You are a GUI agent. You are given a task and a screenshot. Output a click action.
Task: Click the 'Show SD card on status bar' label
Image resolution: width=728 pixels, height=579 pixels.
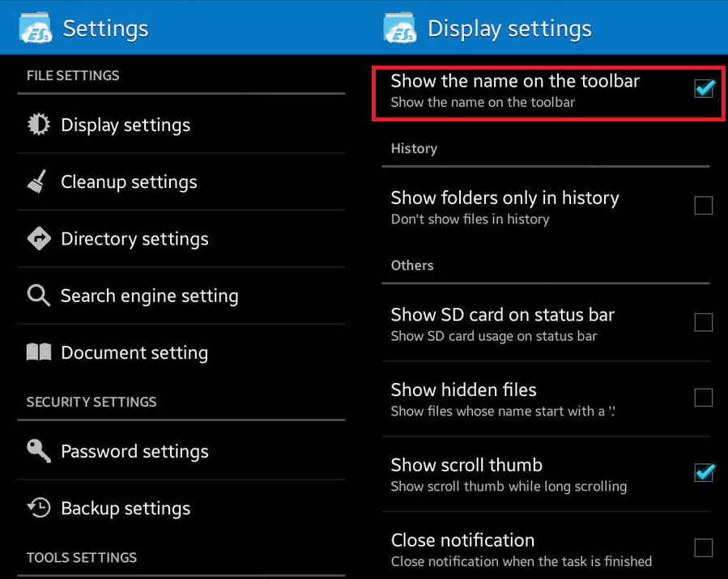(x=503, y=315)
